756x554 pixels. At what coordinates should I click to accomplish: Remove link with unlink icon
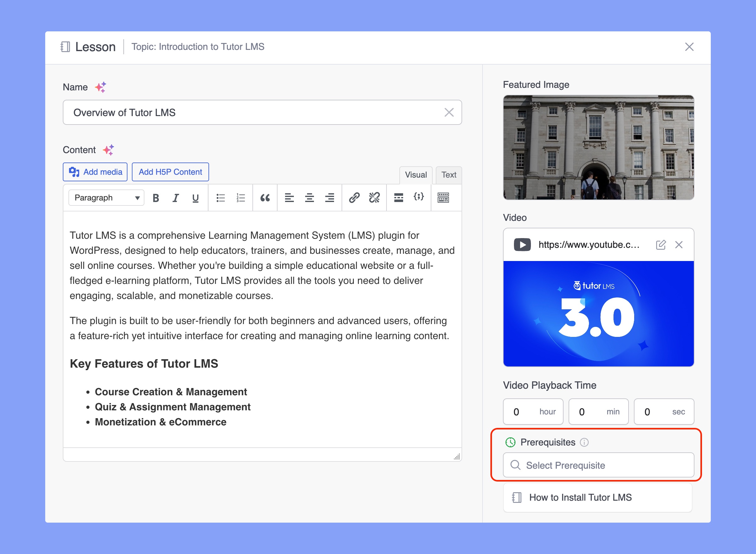click(x=374, y=198)
